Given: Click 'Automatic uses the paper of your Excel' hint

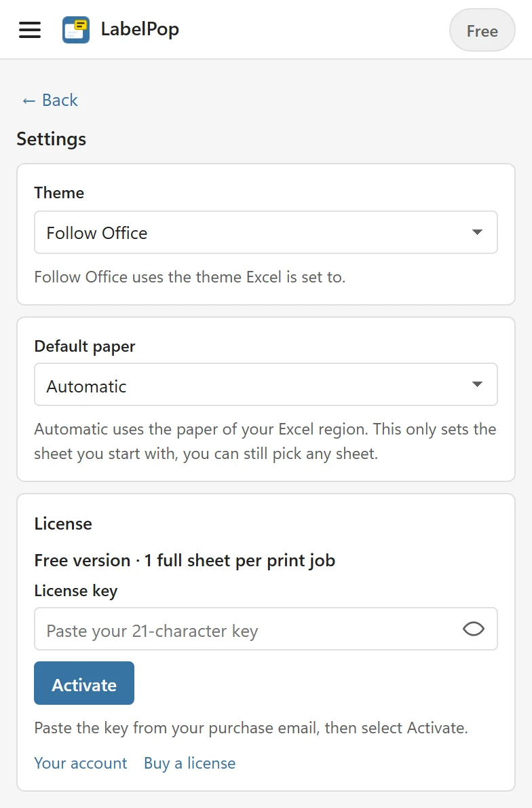Looking at the screenshot, I should point(265,441).
